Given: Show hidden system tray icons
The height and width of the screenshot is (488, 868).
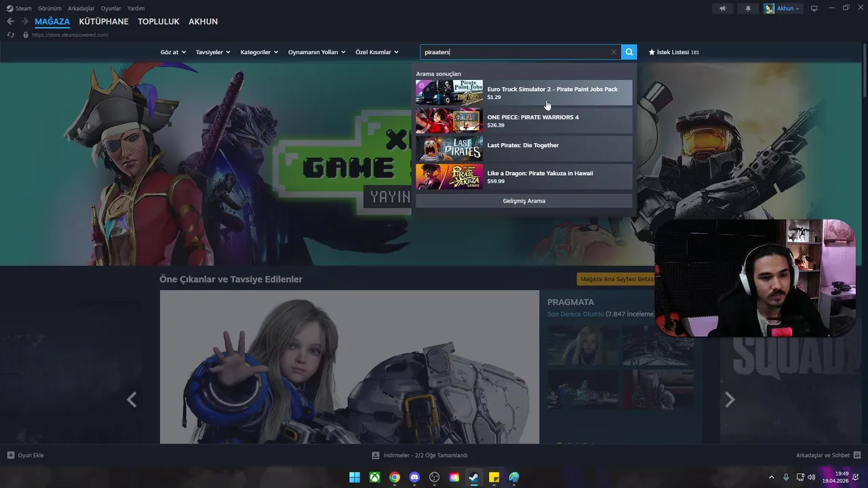Looking at the screenshot, I should pos(771,477).
